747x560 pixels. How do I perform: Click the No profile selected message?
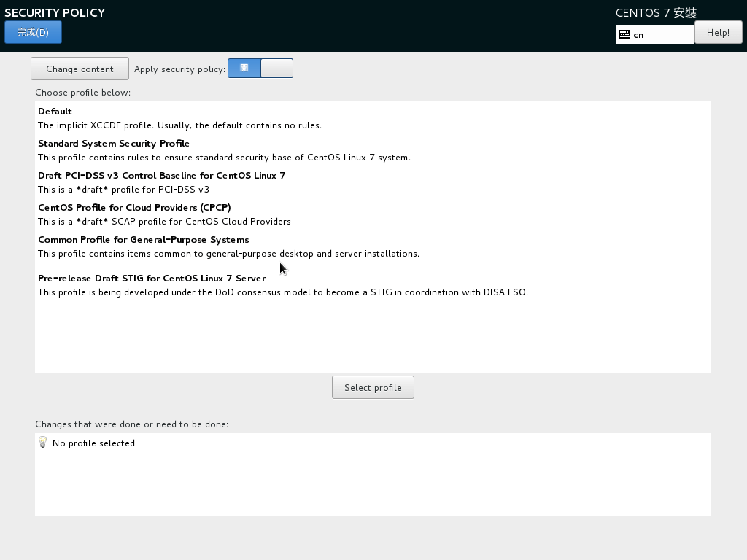[93, 443]
